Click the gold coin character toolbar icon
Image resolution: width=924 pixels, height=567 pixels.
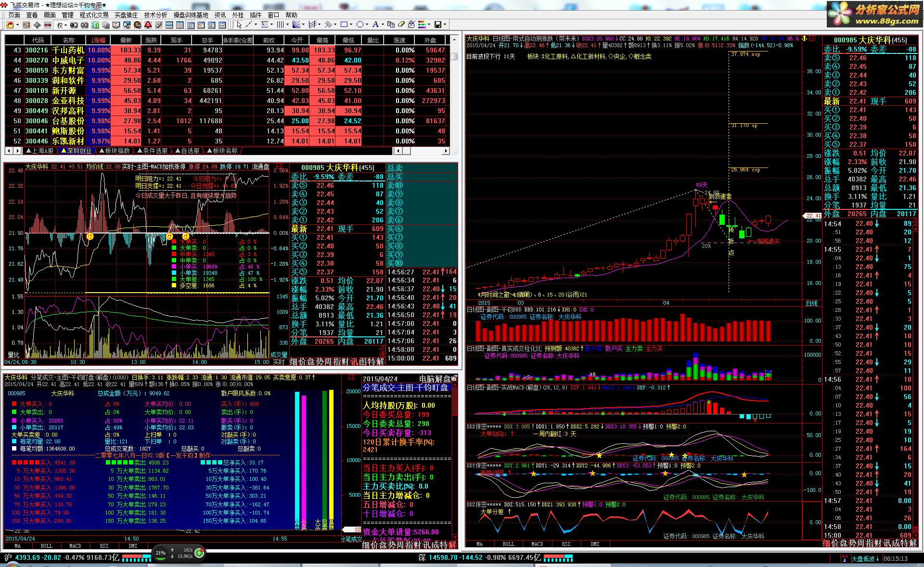(138, 25)
